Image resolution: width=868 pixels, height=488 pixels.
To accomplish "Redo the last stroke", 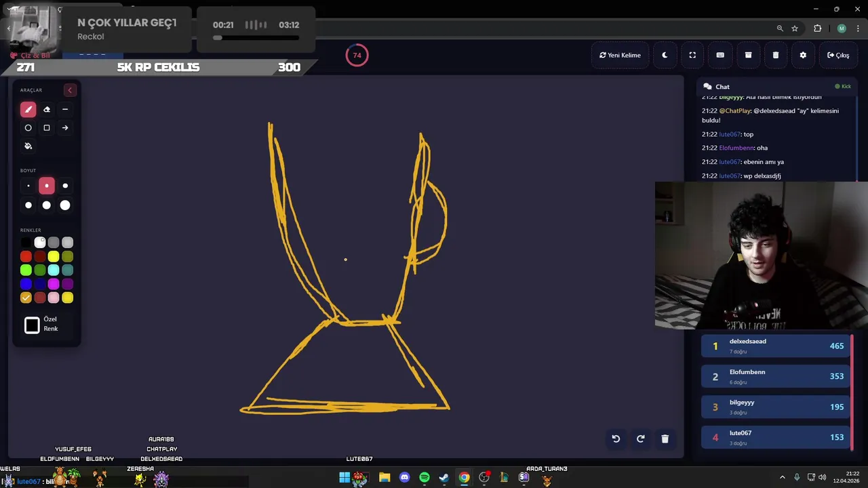I will click(x=640, y=439).
